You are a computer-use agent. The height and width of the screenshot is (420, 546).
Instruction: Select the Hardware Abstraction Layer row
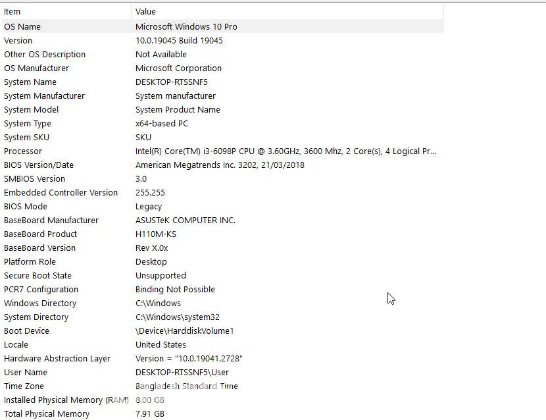pyautogui.click(x=57, y=359)
